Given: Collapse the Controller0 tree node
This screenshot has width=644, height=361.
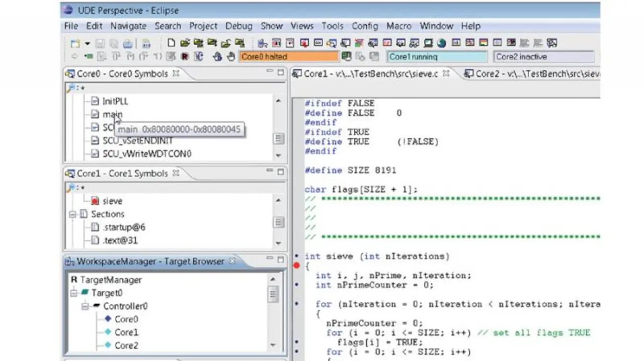Looking at the screenshot, I should [x=85, y=306].
